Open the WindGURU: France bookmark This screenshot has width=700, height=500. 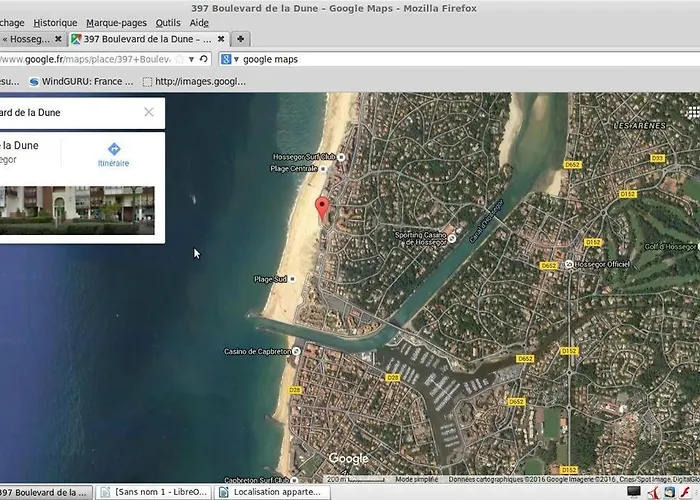pyautogui.click(x=80, y=81)
